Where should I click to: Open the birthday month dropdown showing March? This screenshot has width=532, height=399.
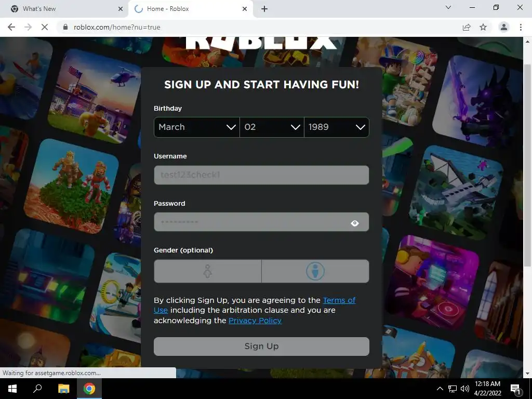197,127
